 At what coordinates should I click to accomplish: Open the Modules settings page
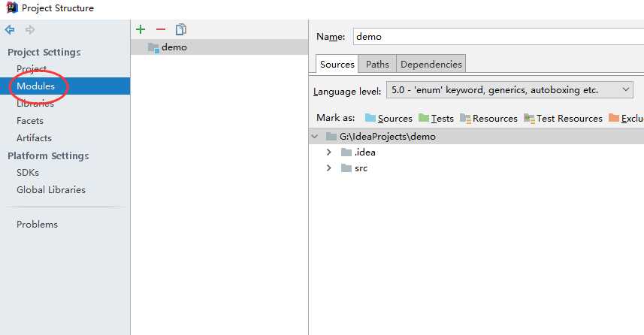(65, 86)
